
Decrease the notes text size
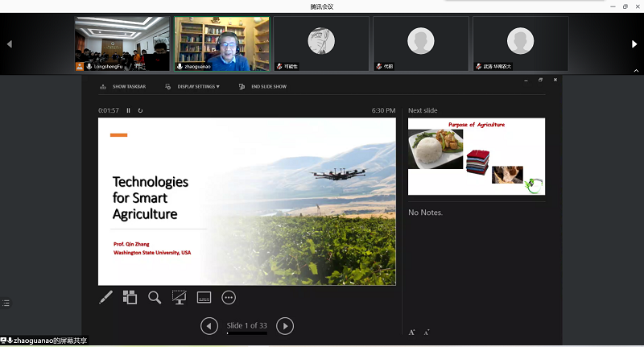426,332
